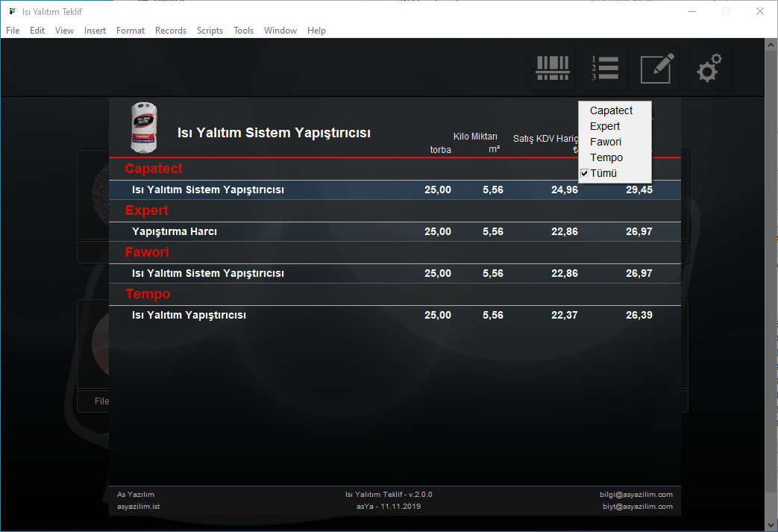
Task: Click the edit note pencil icon
Action: (657, 68)
